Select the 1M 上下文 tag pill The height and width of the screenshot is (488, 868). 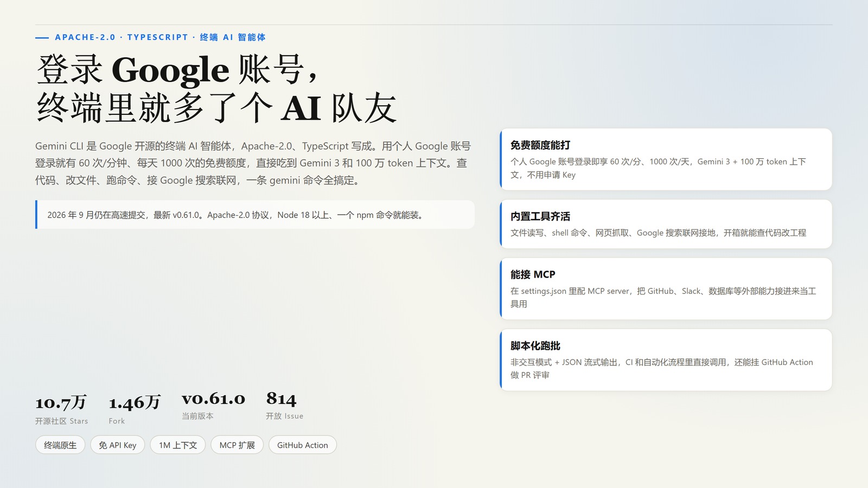coord(178,445)
